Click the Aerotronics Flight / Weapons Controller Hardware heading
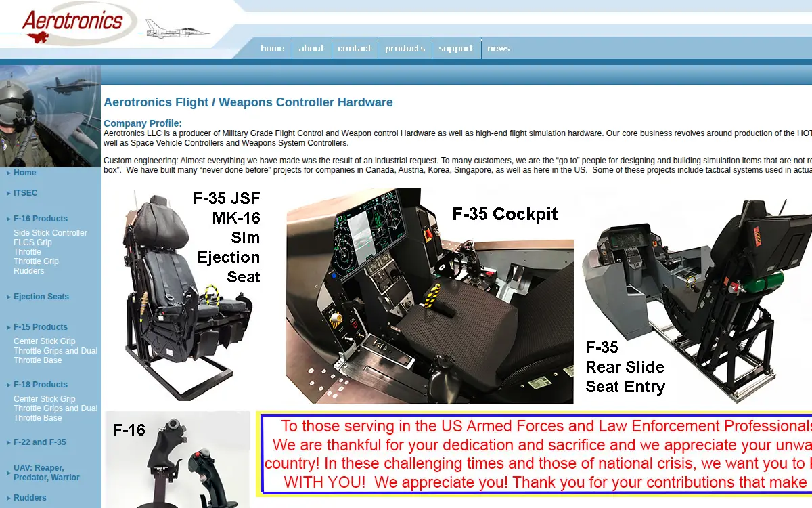This screenshot has height=508, width=812. 248,102
